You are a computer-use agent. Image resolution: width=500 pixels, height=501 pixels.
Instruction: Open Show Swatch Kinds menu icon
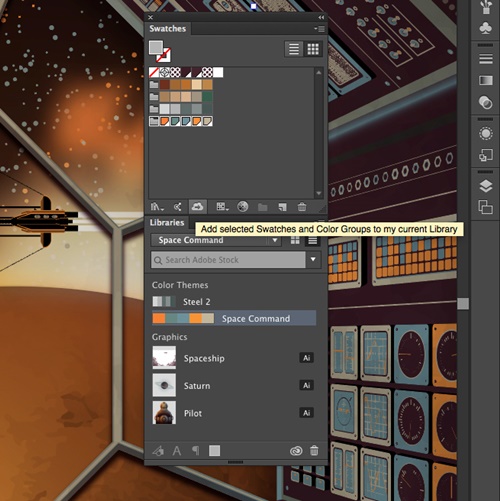coord(222,207)
